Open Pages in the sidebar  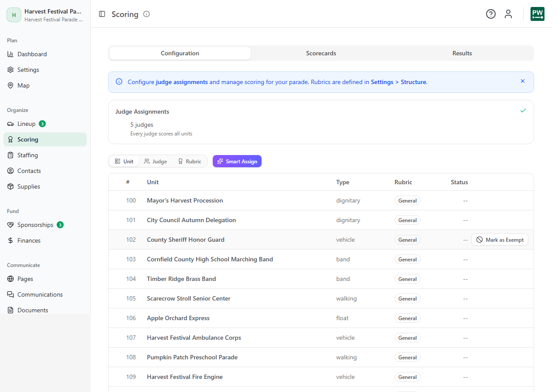(x=45, y=279)
